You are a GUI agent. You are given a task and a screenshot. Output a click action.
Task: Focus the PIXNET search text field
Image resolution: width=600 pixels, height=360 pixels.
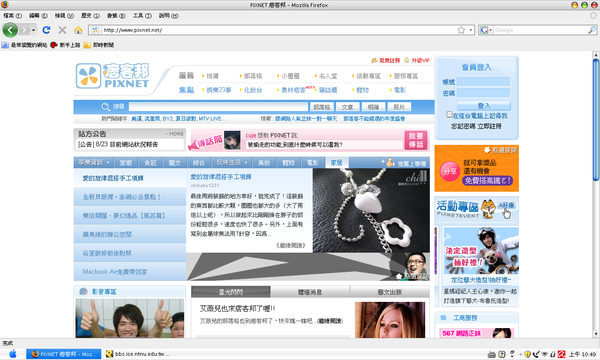(218, 107)
